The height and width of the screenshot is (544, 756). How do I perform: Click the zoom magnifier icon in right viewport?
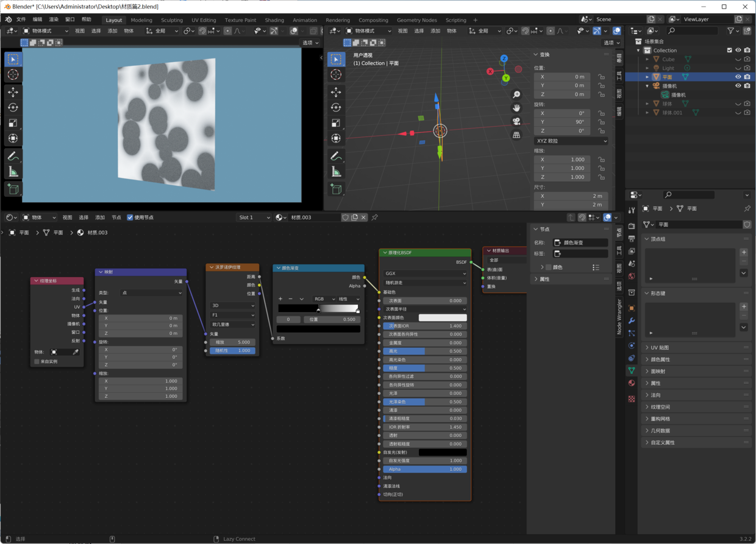pos(516,95)
